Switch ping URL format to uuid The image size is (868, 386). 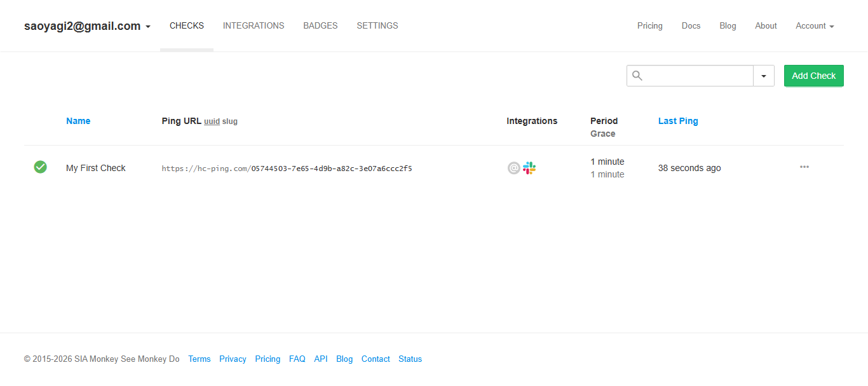[x=212, y=121]
